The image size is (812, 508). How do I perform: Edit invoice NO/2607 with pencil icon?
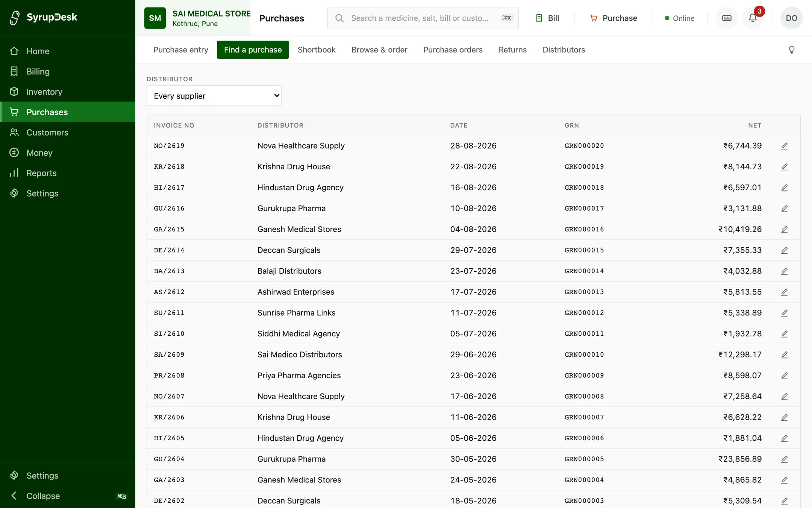point(784,397)
